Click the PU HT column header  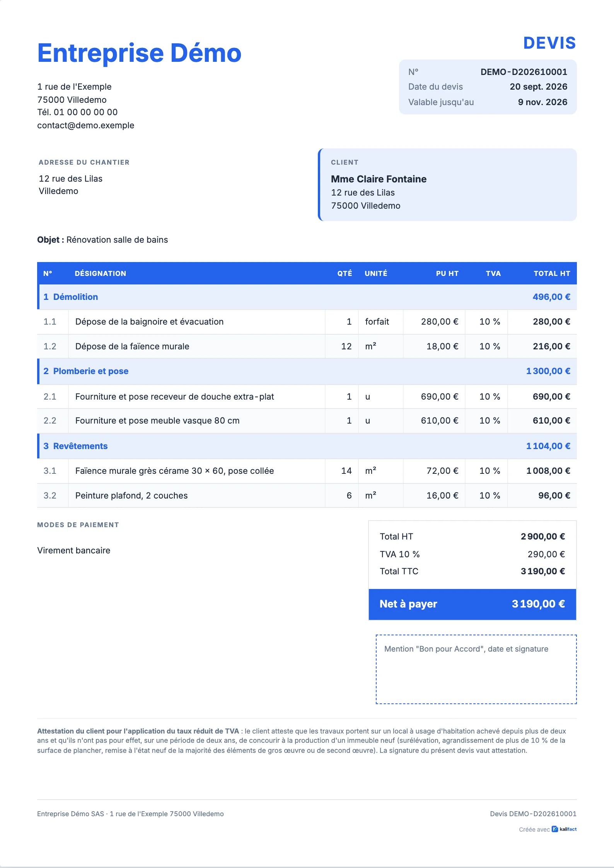tap(447, 273)
